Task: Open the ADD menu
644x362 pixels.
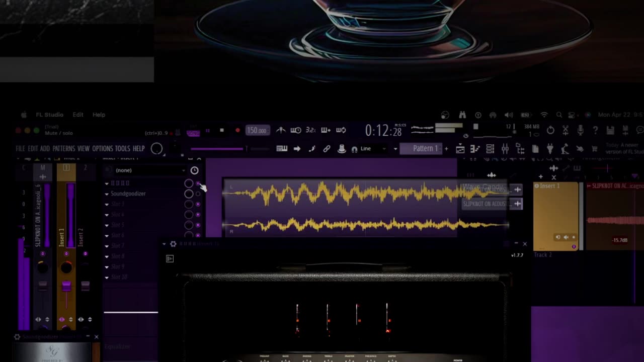Action: pyautogui.click(x=45, y=149)
